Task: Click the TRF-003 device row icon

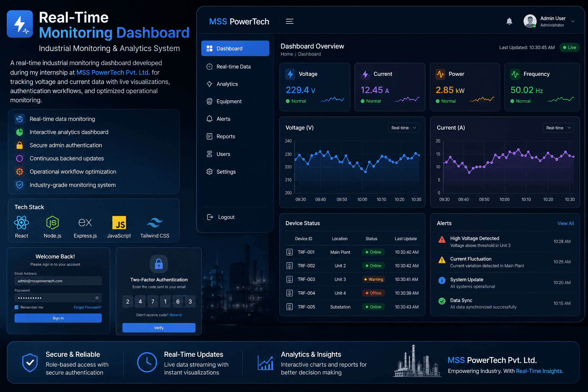Action: coord(290,279)
